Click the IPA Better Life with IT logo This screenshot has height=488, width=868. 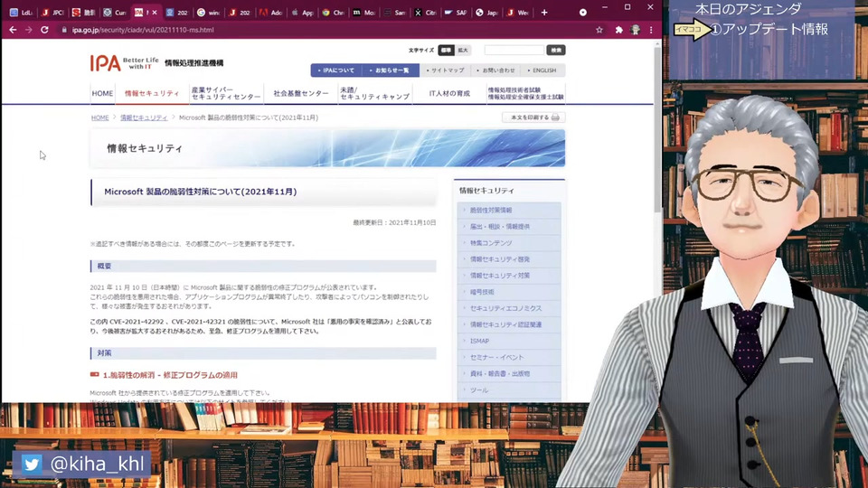(x=125, y=62)
